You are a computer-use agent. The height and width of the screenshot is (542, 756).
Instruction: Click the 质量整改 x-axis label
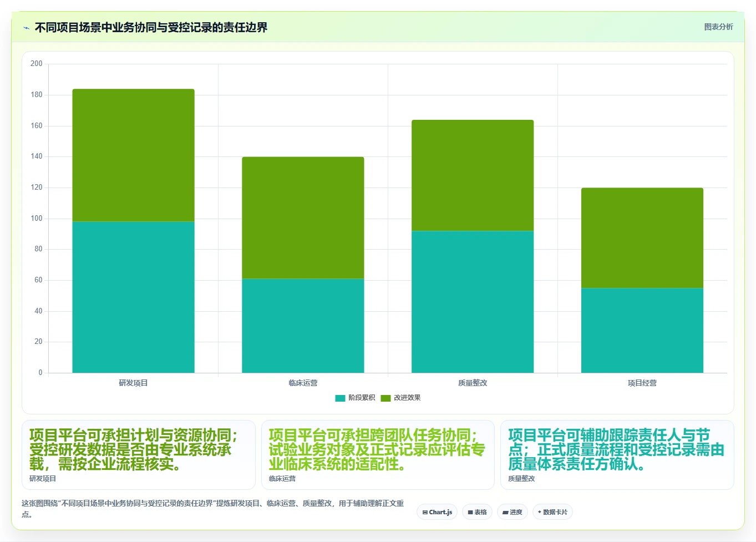[x=473, y=383]
